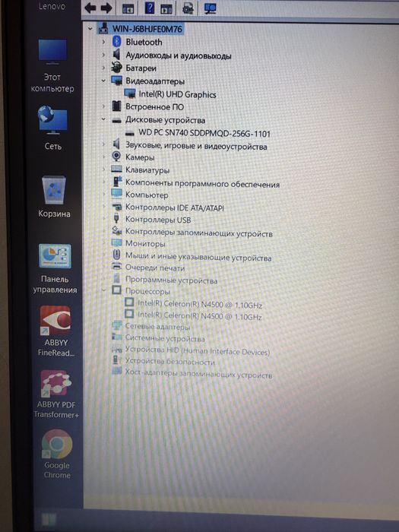
Task: Scan for hardware changes monitor icon
Action: pyautogui.click(x=211, y=8)
